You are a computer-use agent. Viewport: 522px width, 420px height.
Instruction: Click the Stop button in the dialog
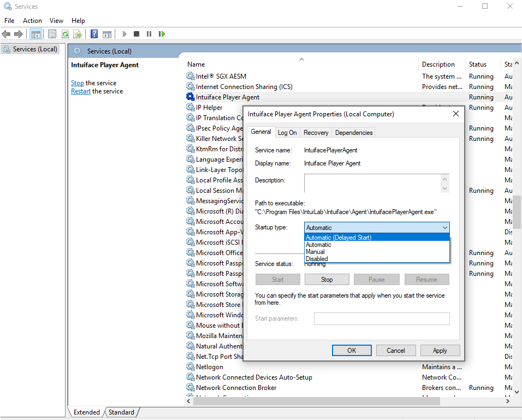click(327, 280)
